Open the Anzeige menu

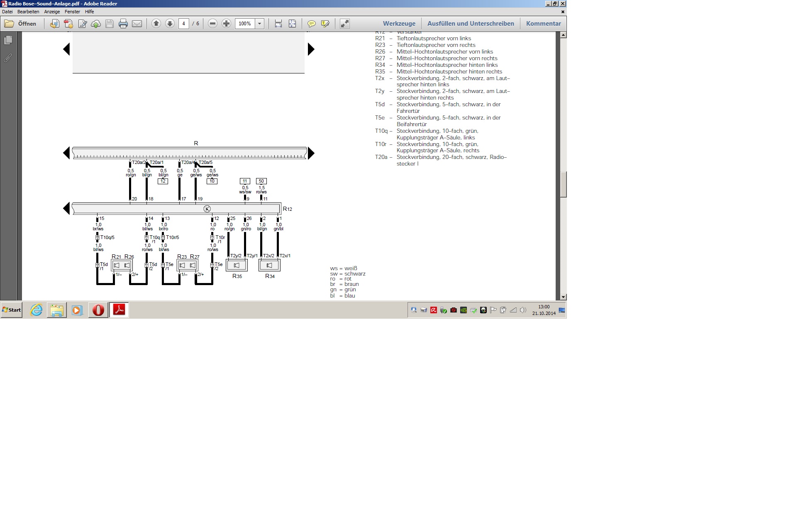point(52,12)
